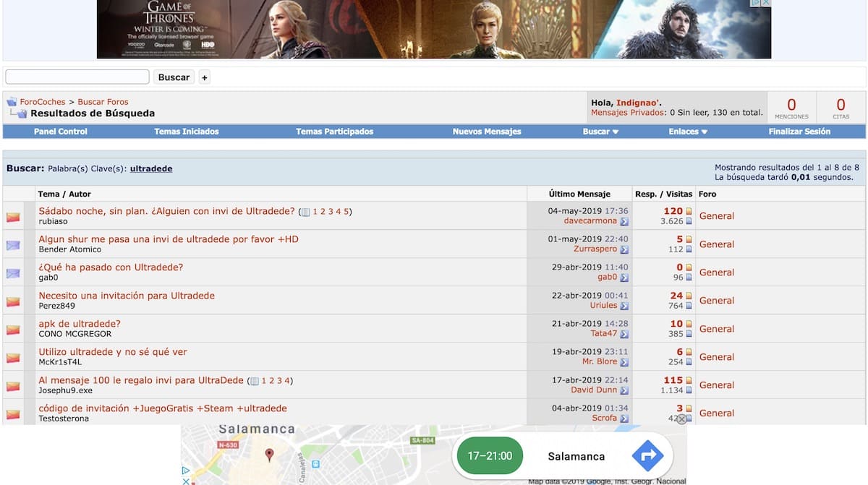Click the last-post arrow next to Zurraspero
The height and width of the screenshot is (485, 868).
[624, 249]
